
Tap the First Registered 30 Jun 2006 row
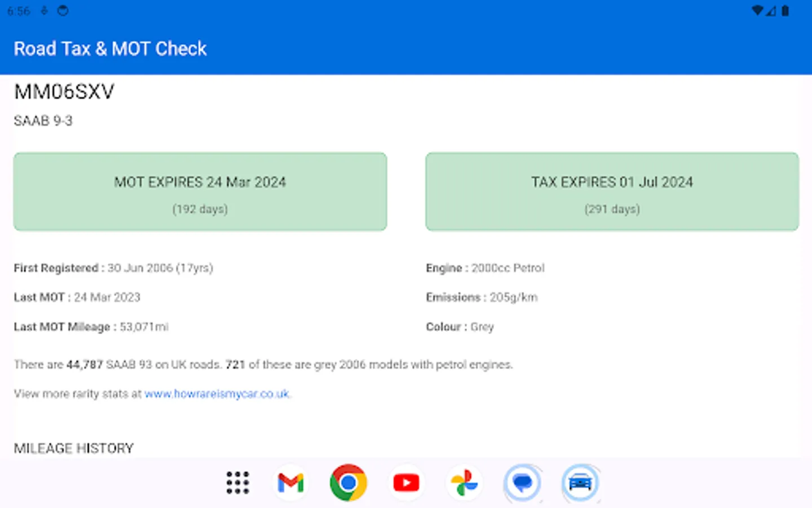point(113,268)
